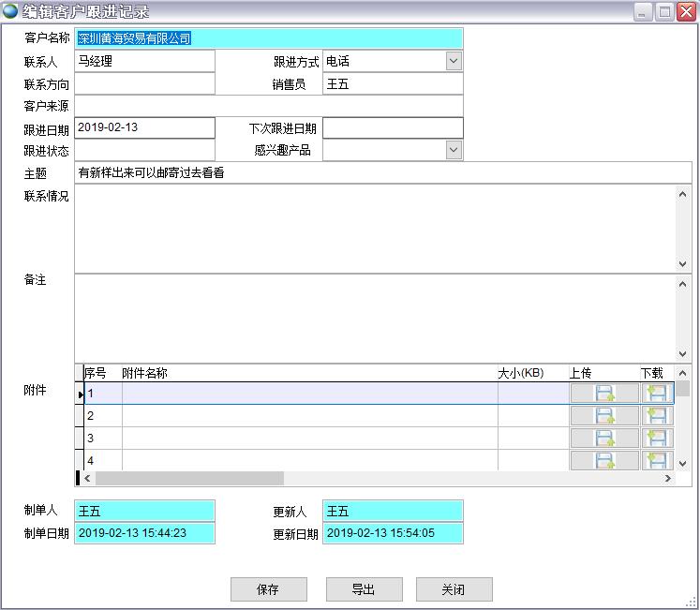Viewport: 700px width, 610px height.
Task: Open the 跟进方式 dropdown showing 电话
Action: (454, 61)
